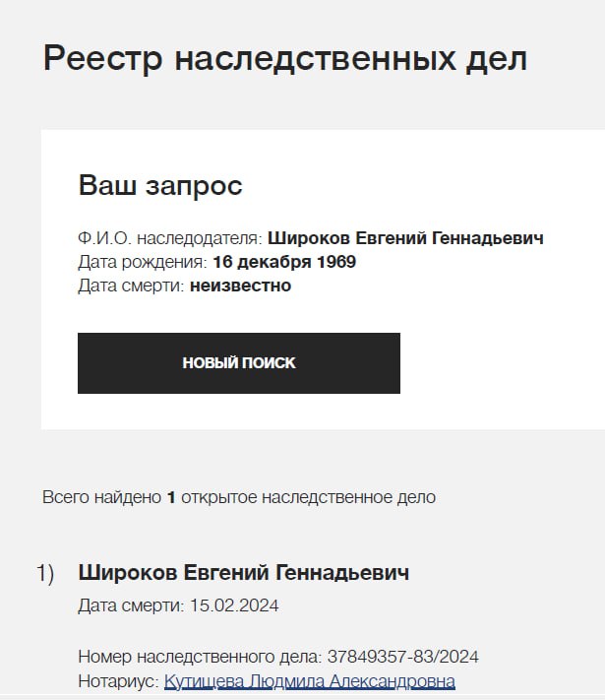Select the death date 15.02.2024
This screenshot has width=605, height=700.
pos(233,605)
